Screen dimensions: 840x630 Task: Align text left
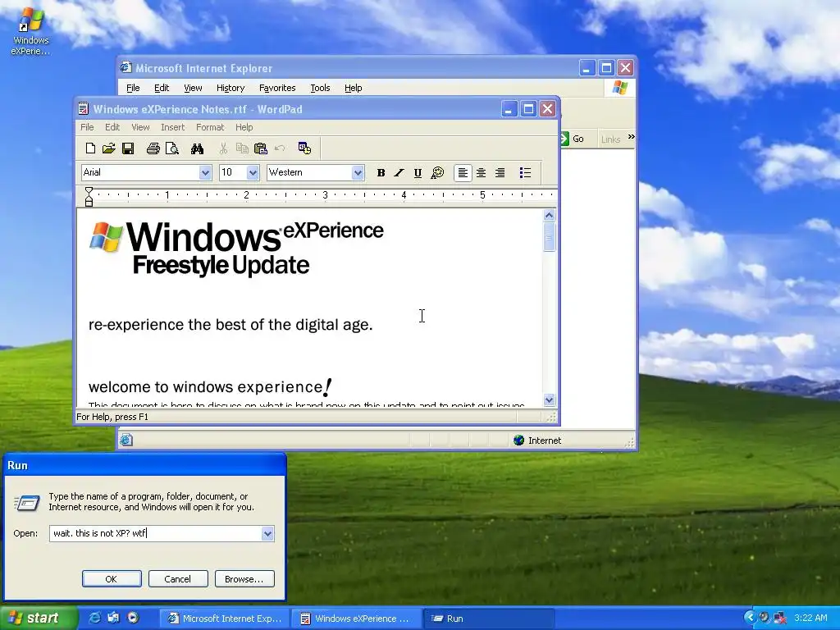(x=463, y=172)
